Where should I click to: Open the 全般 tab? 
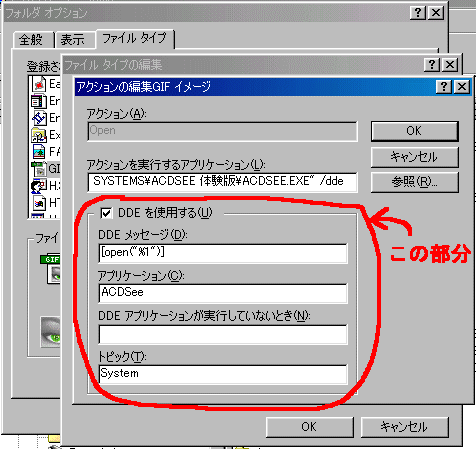click(33, 40)
